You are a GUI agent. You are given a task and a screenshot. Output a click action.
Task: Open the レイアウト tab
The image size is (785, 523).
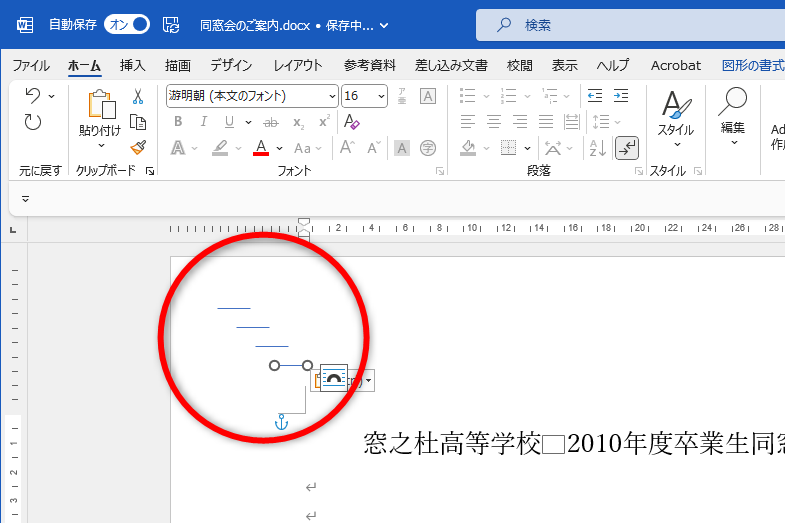pos(298,66)
